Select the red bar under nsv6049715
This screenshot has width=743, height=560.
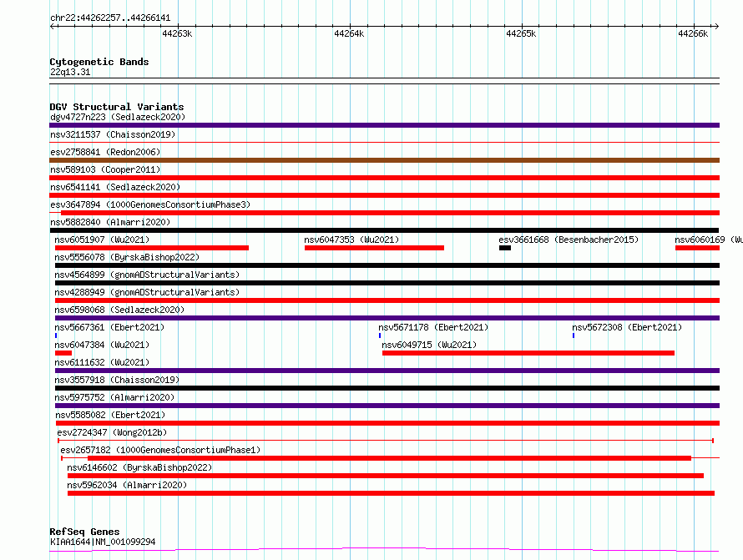[528, 353]
